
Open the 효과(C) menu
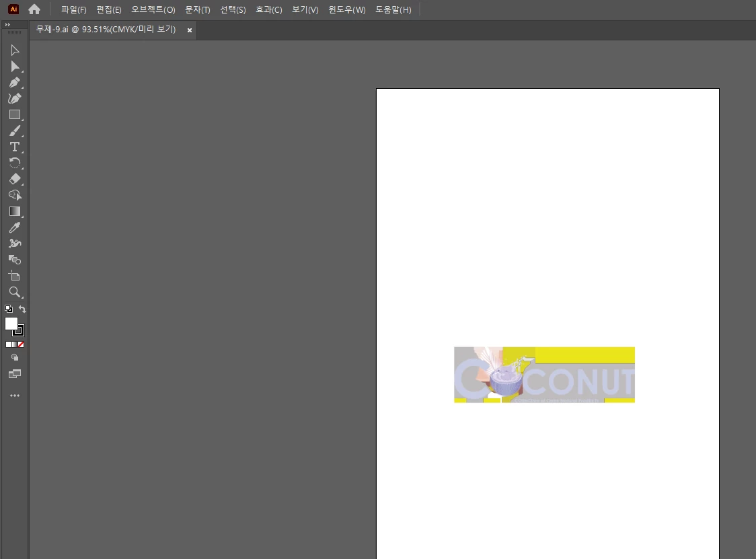pyautogui.click(x=268, y=9)
